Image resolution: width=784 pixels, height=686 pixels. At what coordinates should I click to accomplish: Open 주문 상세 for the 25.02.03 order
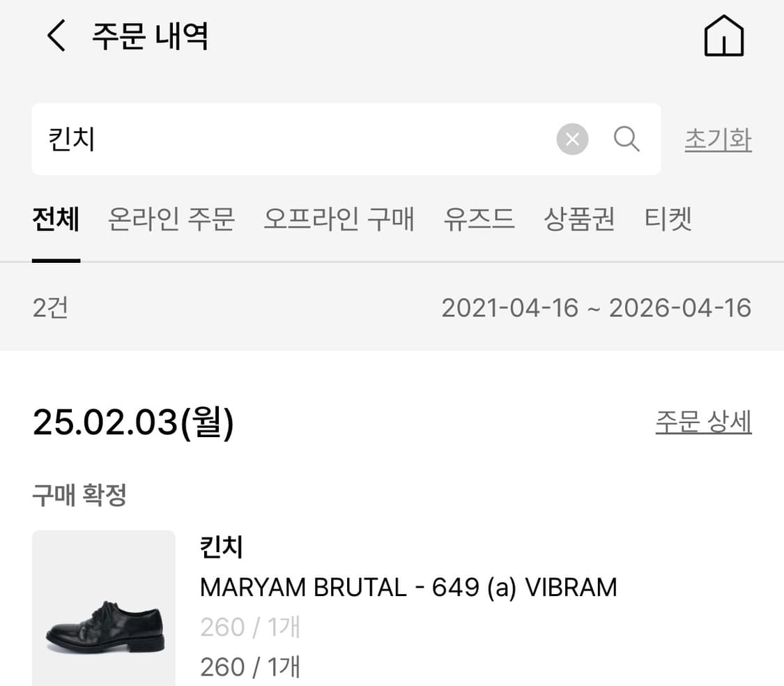click(x=703, y=421)
